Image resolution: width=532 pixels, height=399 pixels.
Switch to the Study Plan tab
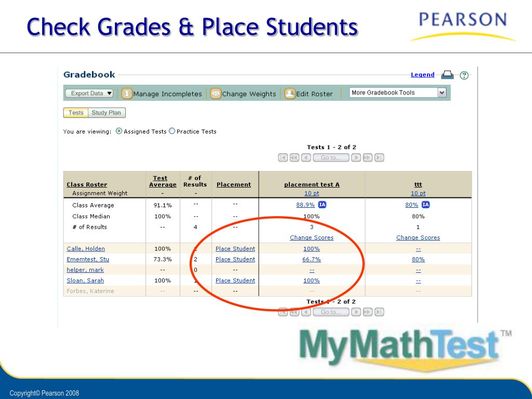point(106,113)
